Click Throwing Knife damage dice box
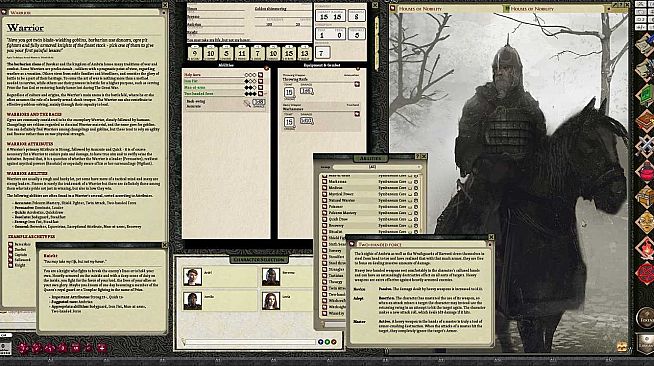 click(307, 91)
